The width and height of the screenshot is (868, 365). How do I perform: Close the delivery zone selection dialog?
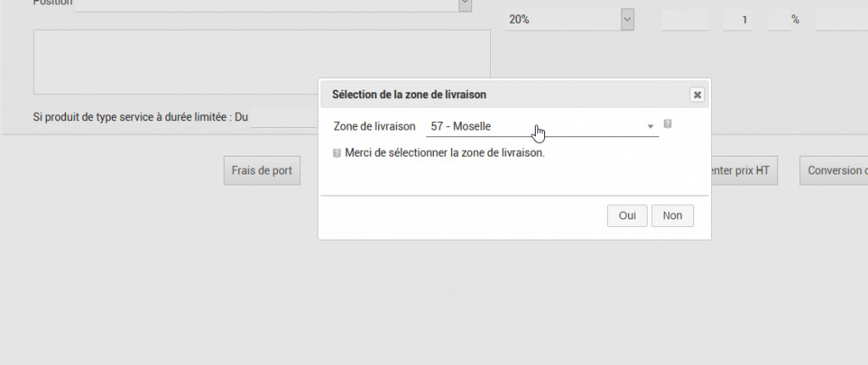[697, 95]
